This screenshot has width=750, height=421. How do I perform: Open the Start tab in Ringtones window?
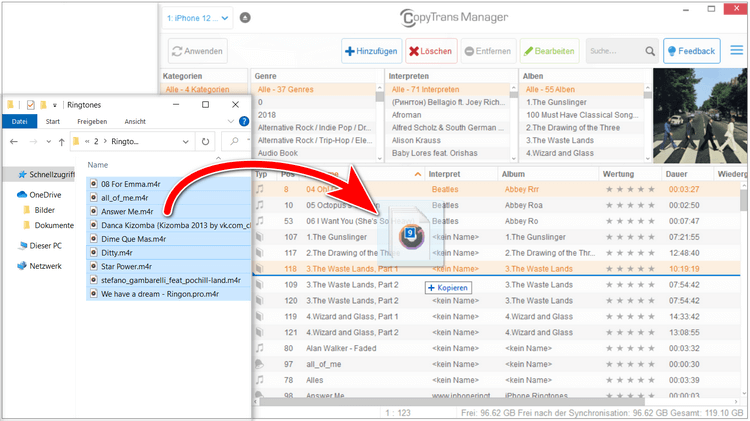click(53, 122)
